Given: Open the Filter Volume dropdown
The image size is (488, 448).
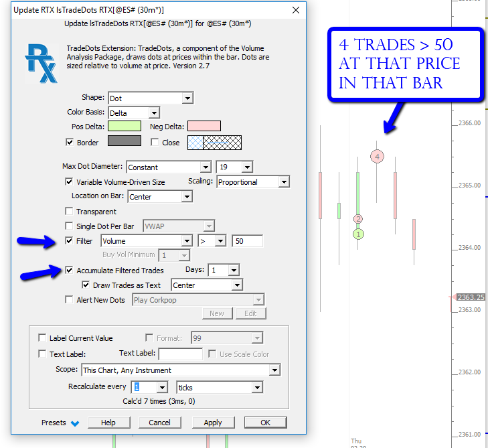Looking at the screenshot, I should tap(147, 241).
